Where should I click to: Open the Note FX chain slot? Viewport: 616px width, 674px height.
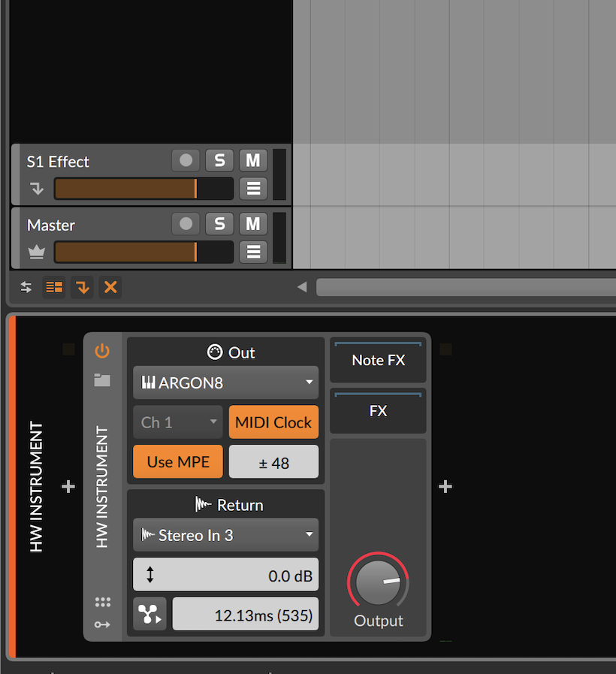click(378, 360)
